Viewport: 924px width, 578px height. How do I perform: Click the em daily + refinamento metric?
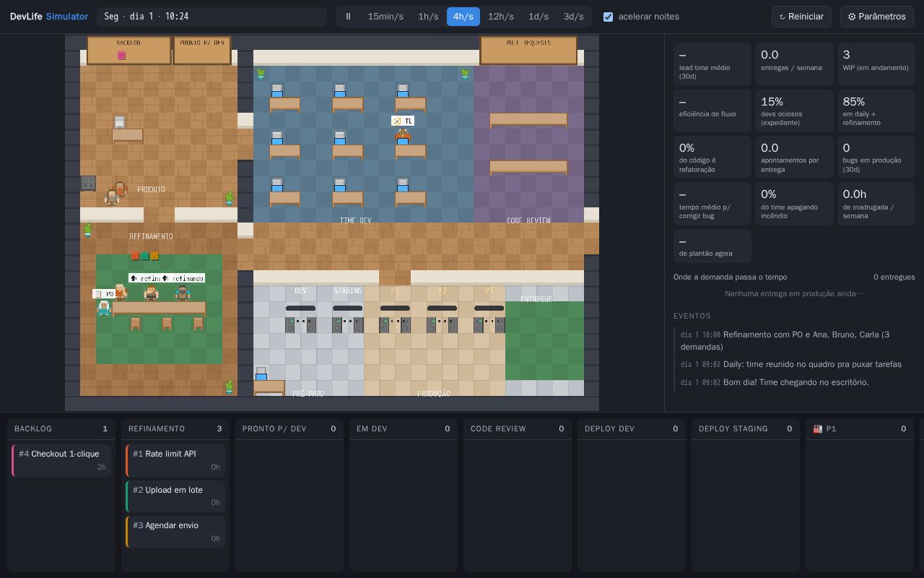pos(876,111)
